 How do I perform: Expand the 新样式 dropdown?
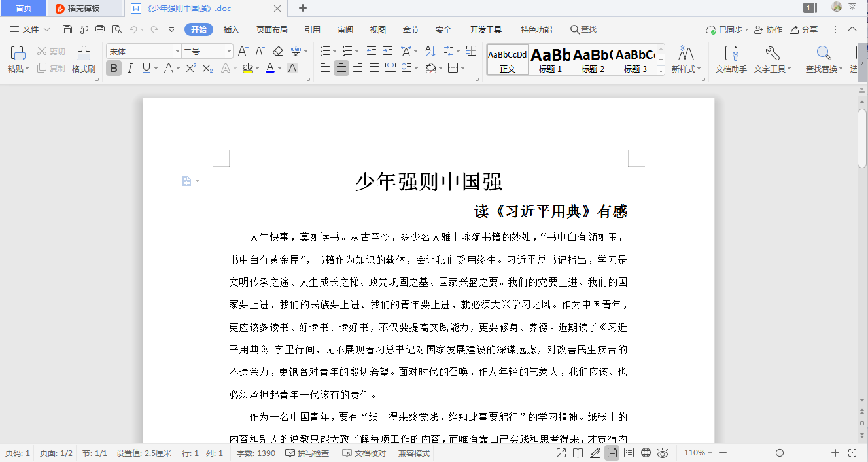click(x=686, y=69)
